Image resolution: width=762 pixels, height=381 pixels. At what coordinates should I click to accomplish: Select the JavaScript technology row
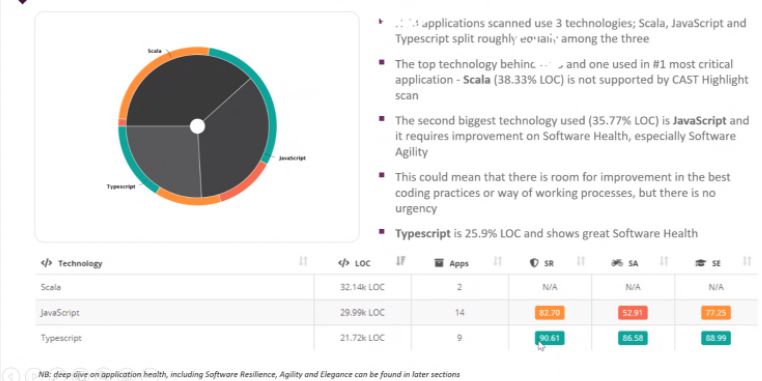coord(394,312)
